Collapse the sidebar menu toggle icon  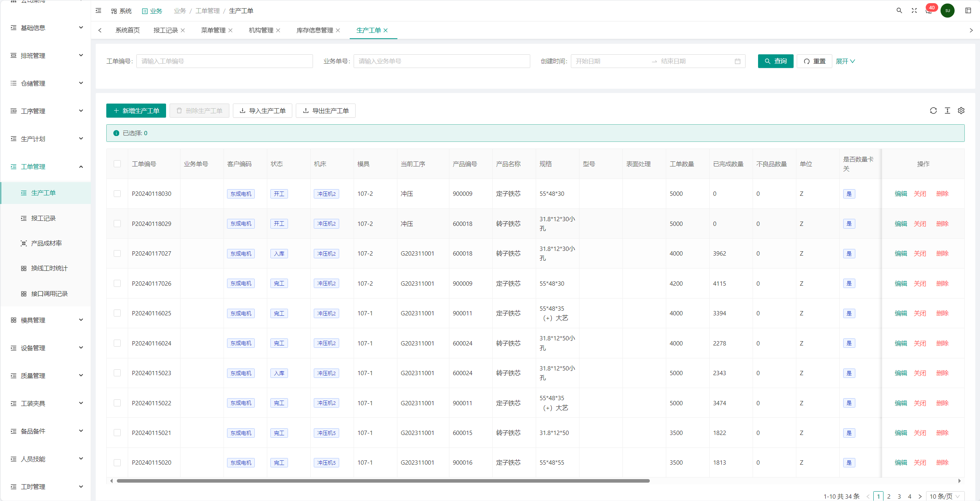pyautogui.click(x=98, y=11)
